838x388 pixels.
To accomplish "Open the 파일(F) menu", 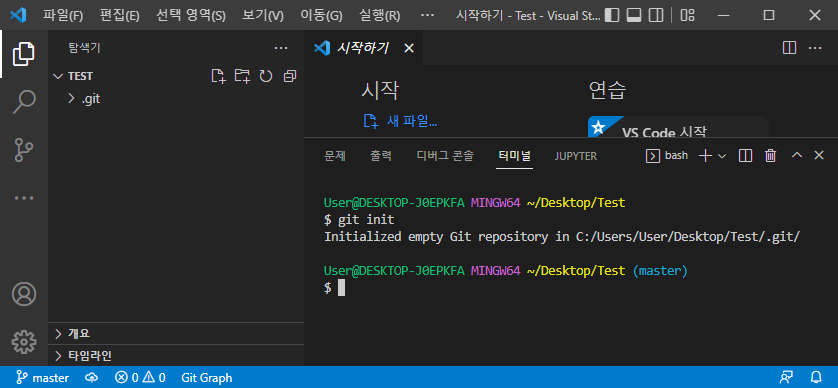I will tap(63, 15).
